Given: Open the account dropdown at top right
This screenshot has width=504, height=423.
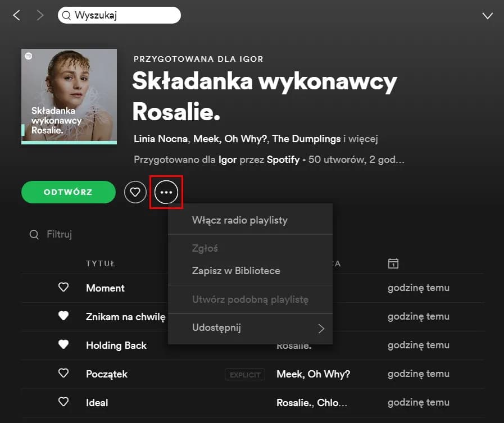Looking at the screenshot, I should coord(487,15).
